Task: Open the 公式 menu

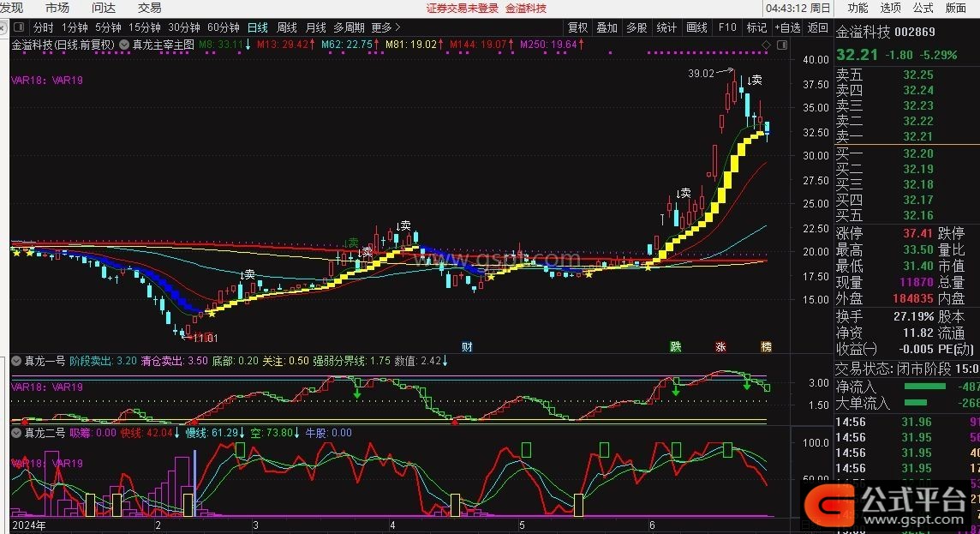Action: (923, 8)
